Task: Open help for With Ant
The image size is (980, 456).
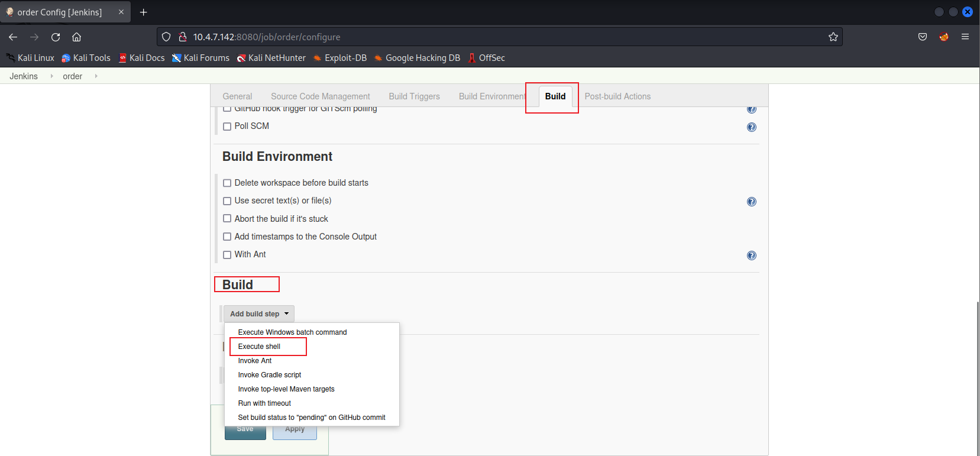Action: pyautogui.click(x=752, y=256)
